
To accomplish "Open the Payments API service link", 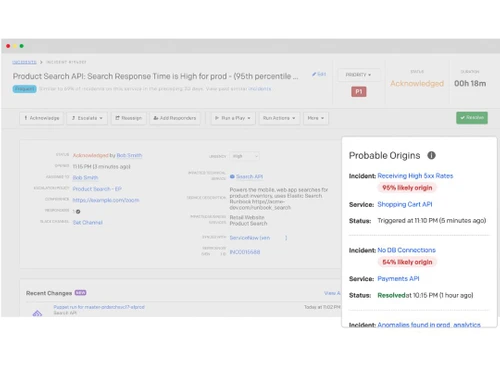I will click(398, 279).
